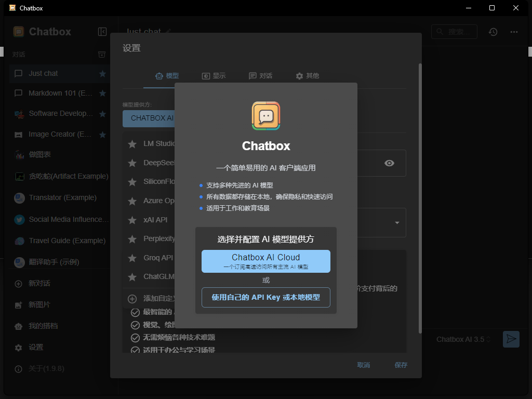Select SiliconFlow provider entry

coord(149,181)
